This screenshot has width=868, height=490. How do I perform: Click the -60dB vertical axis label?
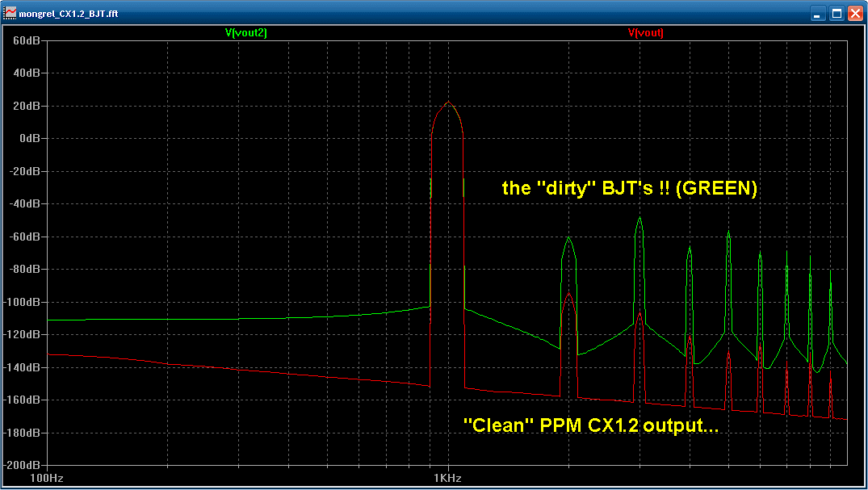pos(25,237)
